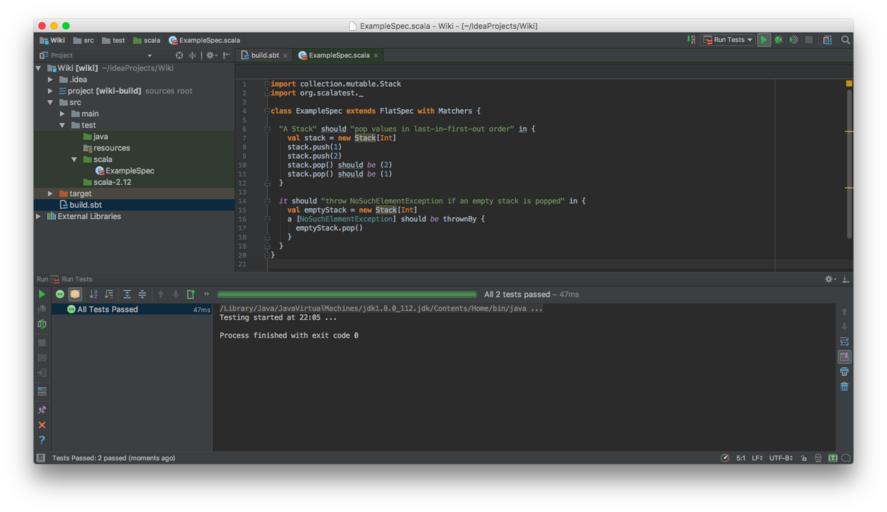Expand the target folder in project tree

pyautogui.click(x=51, y=194)
